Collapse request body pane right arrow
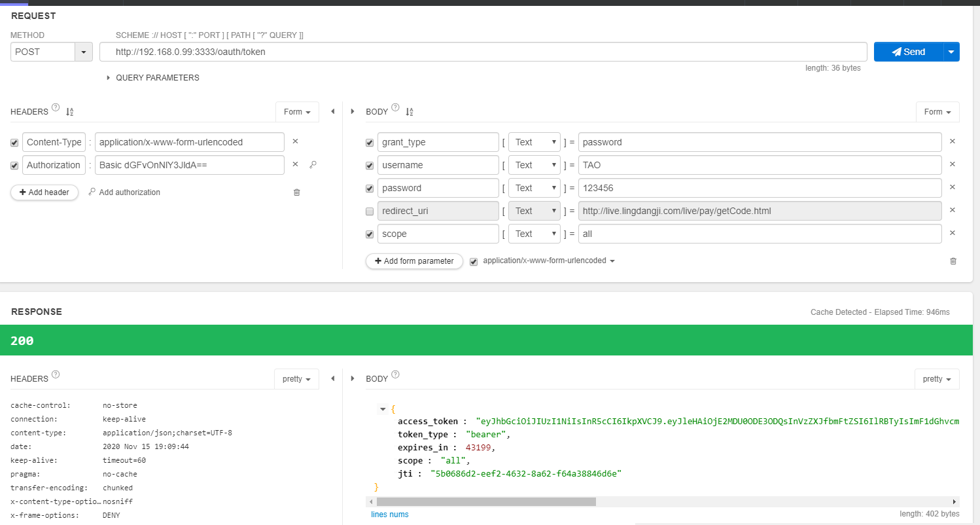This screenshot has width=980, height=525. (x=353, y=112)
